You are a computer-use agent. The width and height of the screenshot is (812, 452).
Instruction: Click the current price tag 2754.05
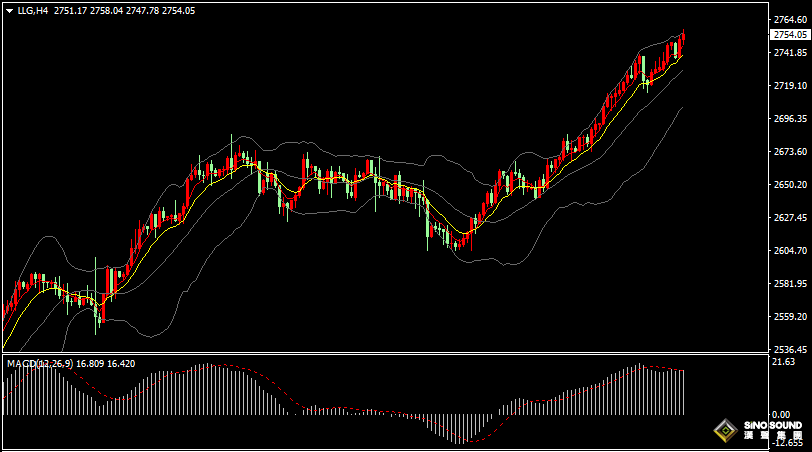tap(790, 34)
